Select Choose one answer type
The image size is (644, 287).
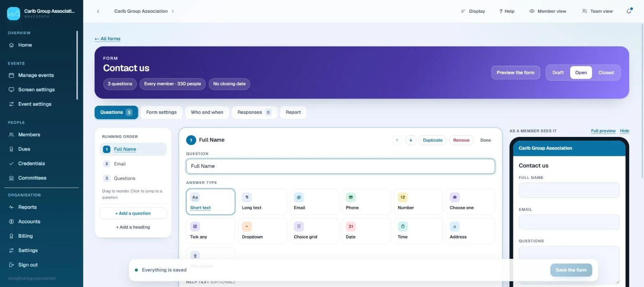click(470, 202)
